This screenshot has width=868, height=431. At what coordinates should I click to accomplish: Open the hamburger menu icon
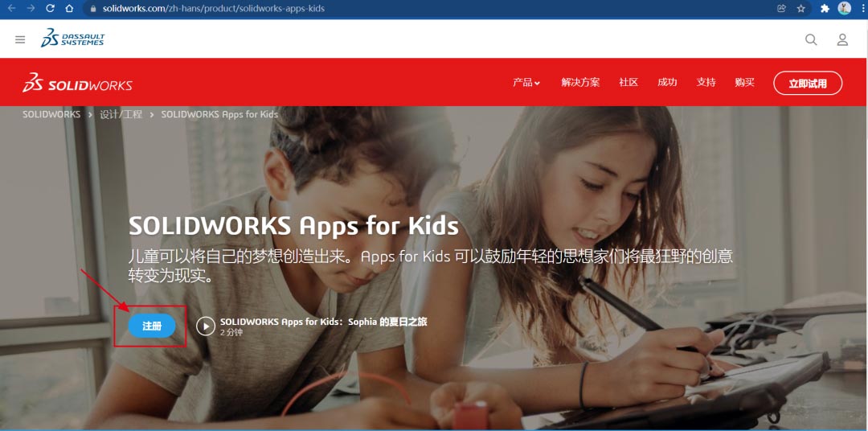tap(20, 39)
